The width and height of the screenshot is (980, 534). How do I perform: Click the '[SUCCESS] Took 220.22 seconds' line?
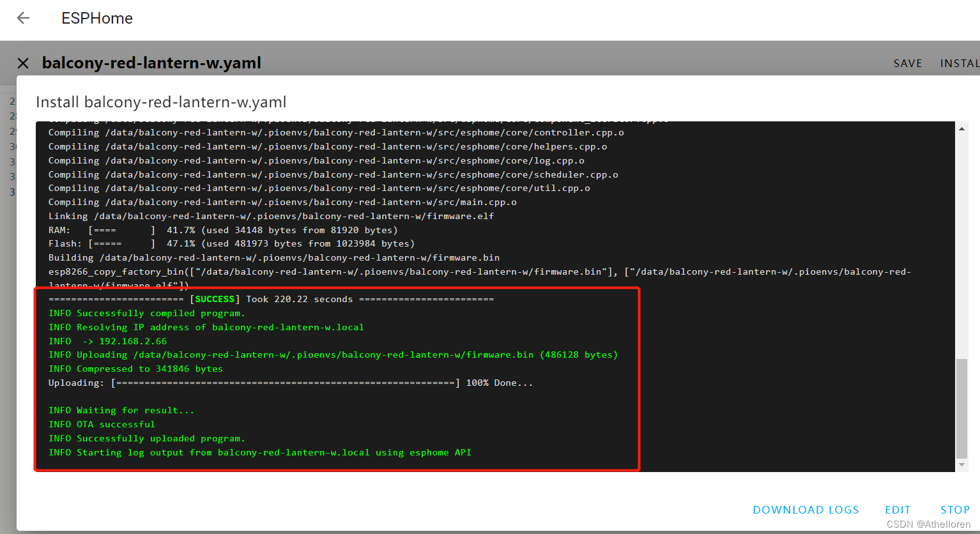[271, 299]
